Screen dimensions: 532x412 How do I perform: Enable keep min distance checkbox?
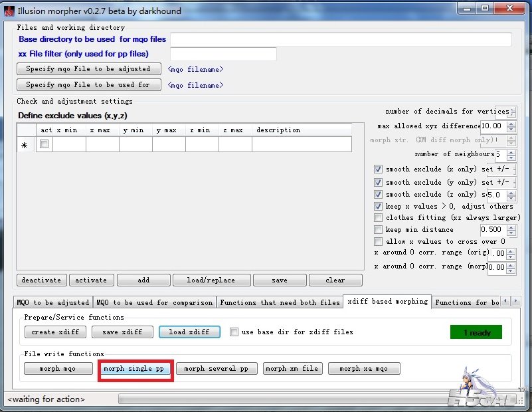click(378, 230)
